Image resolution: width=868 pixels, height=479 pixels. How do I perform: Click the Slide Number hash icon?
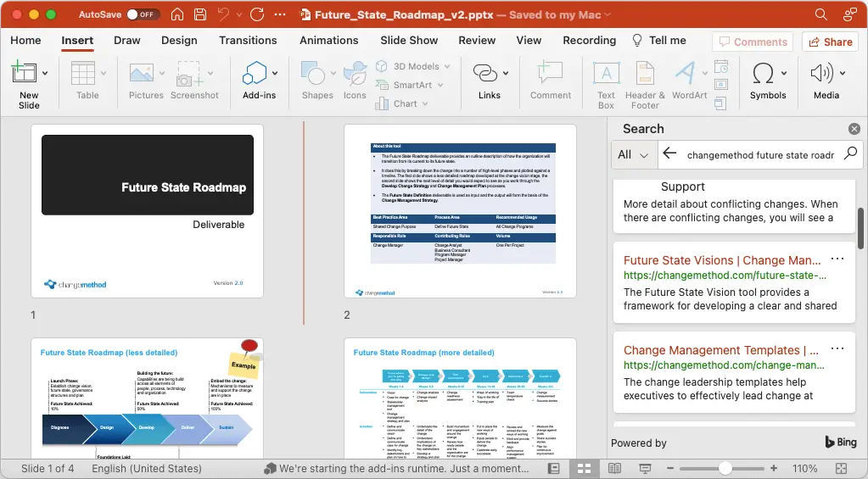click(x=720, y=85)
